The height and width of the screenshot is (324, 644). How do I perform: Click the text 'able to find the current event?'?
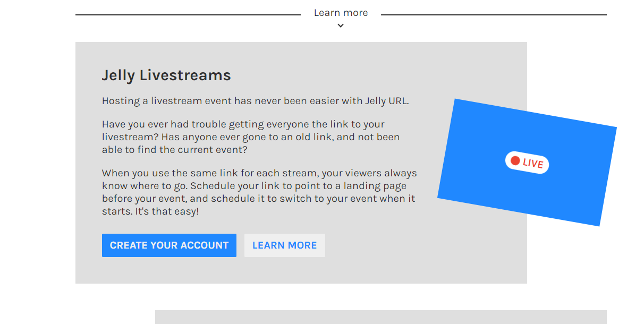coord(175,150)
